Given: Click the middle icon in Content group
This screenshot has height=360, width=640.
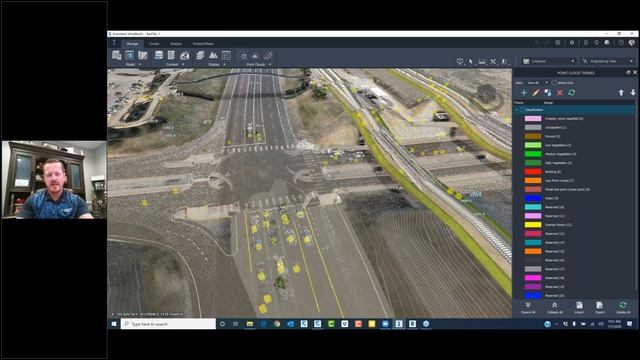Looking at the screenshot, I should (x=171, y=55).
